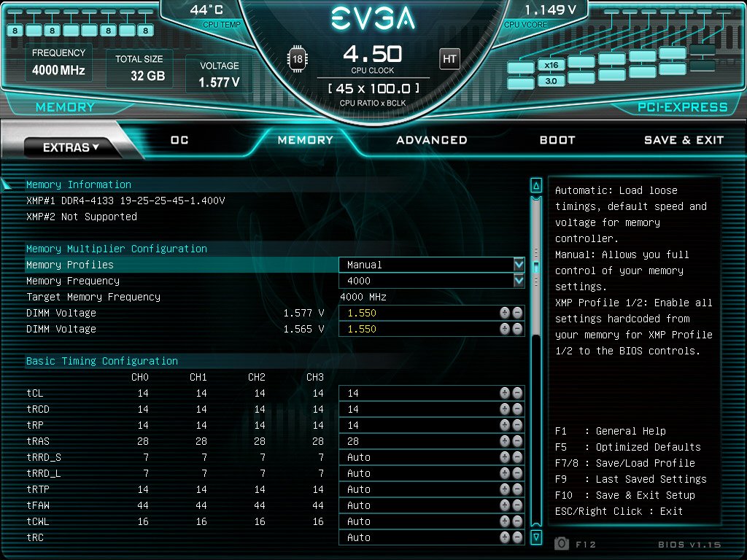
Task: Click the PCI-EXPRESS panel label in header
Action: tap(683, 107)
